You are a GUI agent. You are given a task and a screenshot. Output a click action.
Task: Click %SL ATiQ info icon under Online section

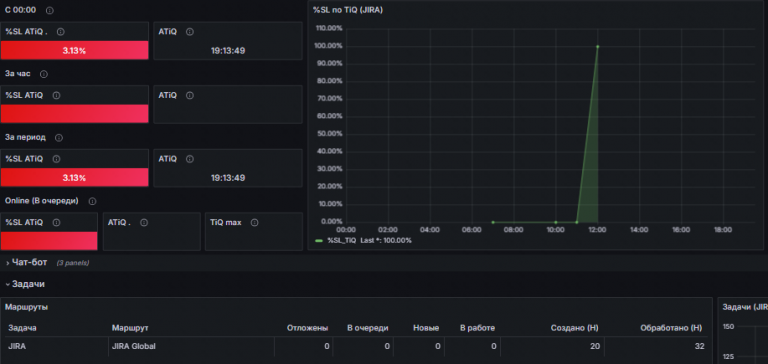pyautogui.click(x=56, y=222)
